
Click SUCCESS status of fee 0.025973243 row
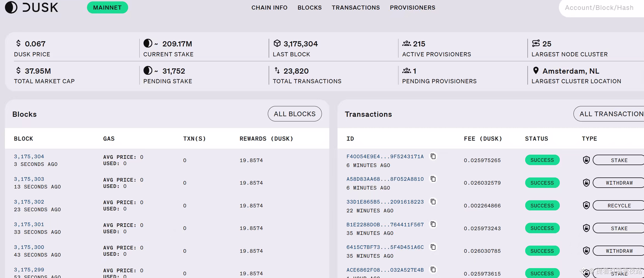tap(542, 228)
